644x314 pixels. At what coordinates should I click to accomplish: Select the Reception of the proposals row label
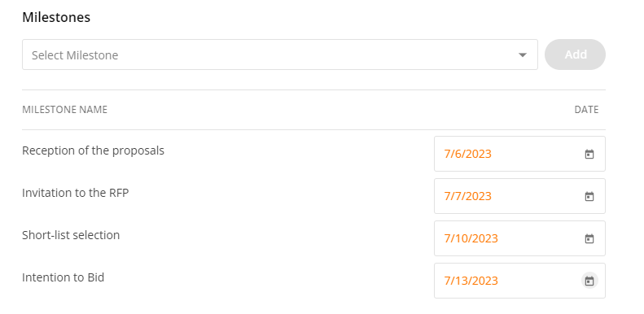[94, 150]
